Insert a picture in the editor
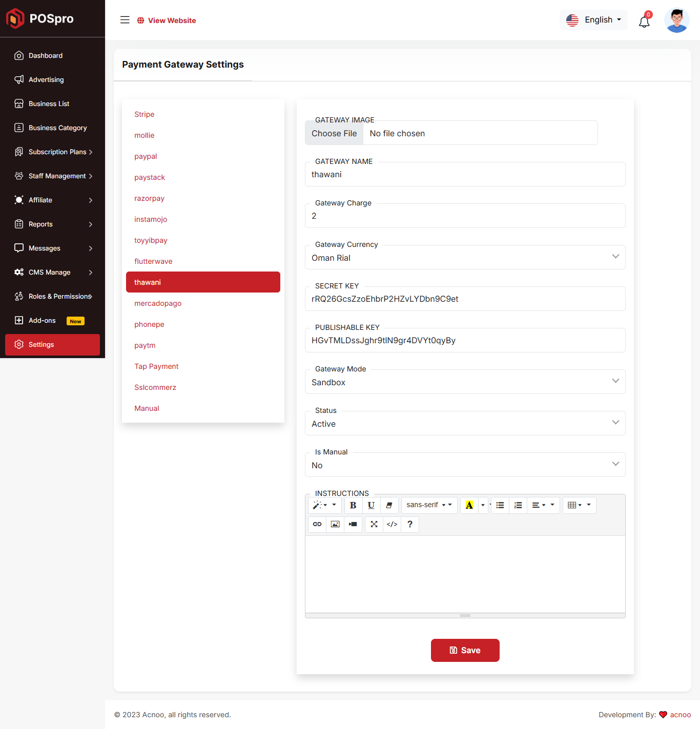Image resolution: width=700 pixels, height=729 pixels. pyautogui.click(x=335, y=524)
